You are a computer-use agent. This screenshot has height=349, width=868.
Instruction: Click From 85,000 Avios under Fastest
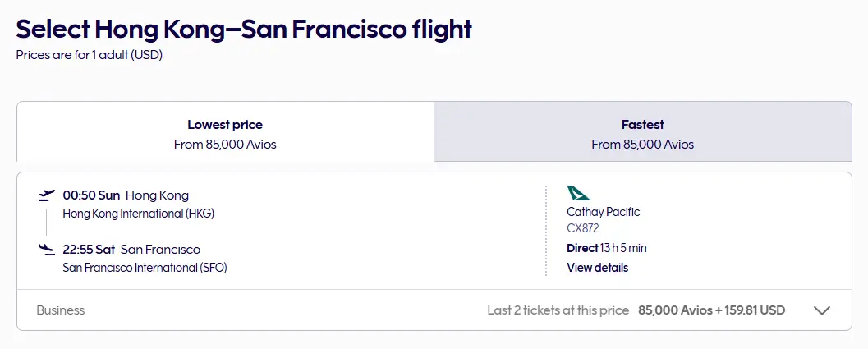(643, 145)
